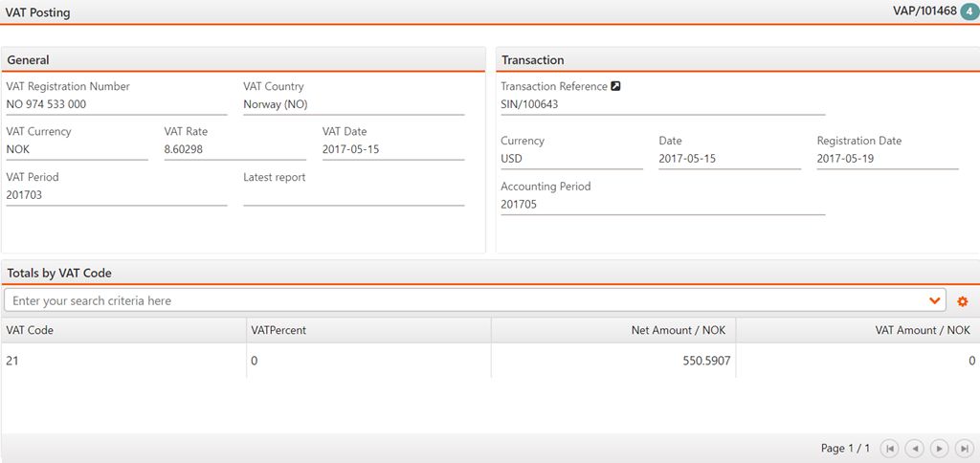This screenshot has height=463, width=980.
Task: Click the orange settings gear icon
Action: (x=963, y=301)
